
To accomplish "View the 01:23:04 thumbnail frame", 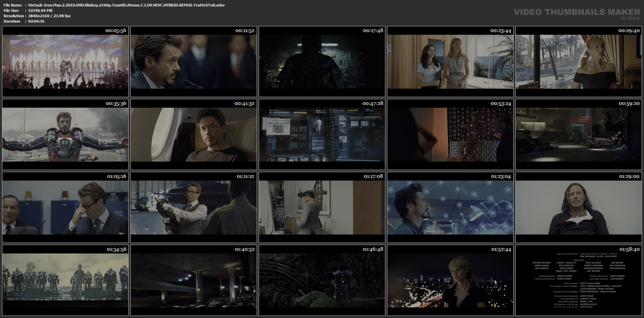I will pyautogui.click(x=450, y=207).
